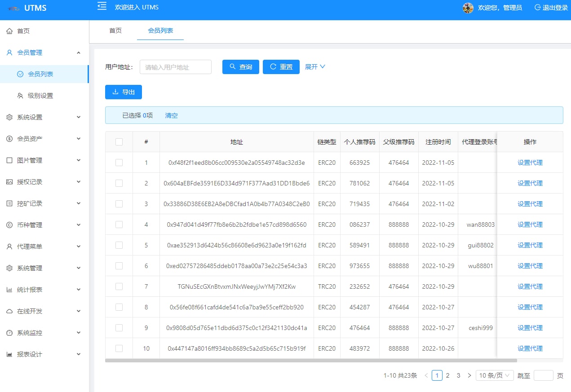Tick the checkbox for row 10
The image size is (571, 392).
point(119,348)
